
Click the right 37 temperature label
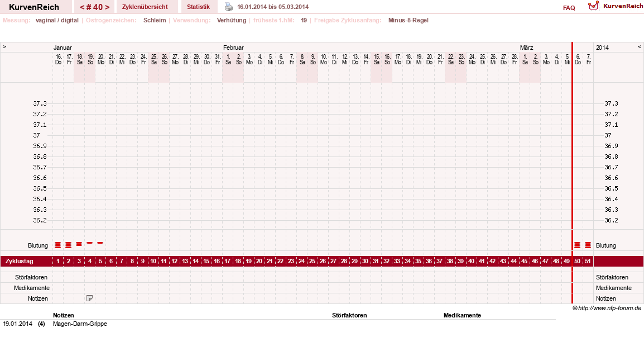coord(608,135)
